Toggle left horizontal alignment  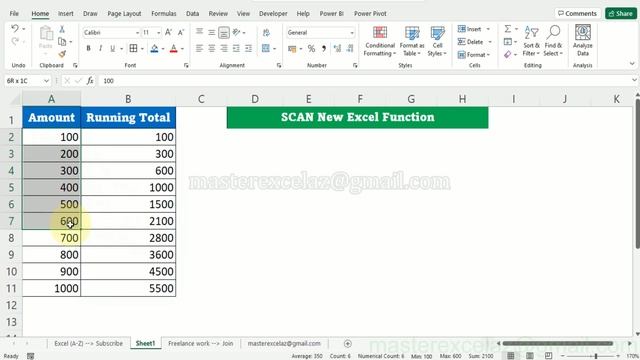pyautogui.click(x=199, y=49)
